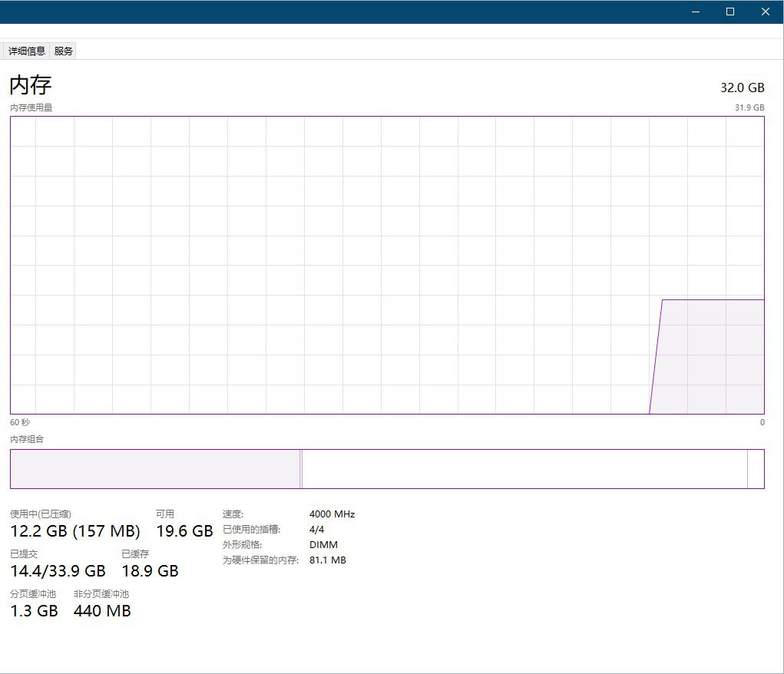This screenshot has height=674, width=784.
Task: Click the 440 MB non-paged pool value
Action: pos(102,611)
